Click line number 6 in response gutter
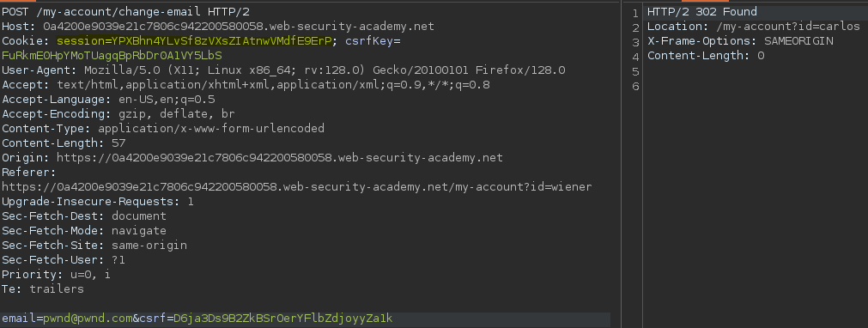 click(635, 86)
